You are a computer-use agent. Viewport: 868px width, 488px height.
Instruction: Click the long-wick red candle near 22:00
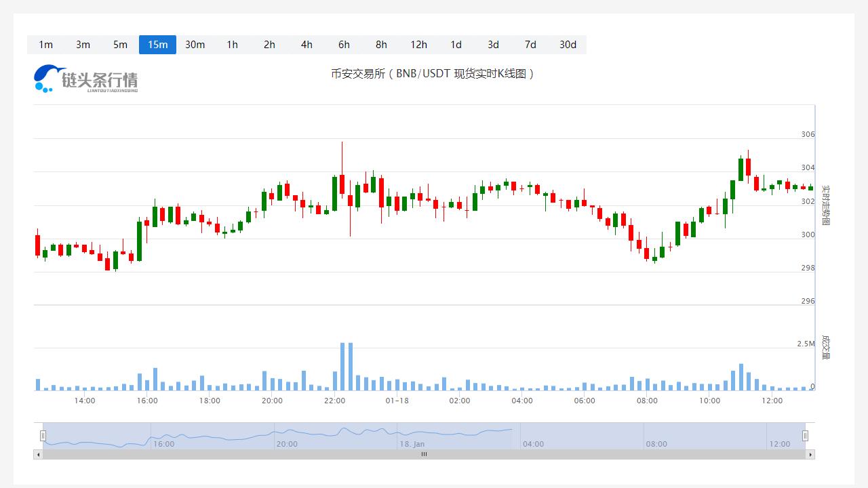pyautogui.click(x=342, y=184)
